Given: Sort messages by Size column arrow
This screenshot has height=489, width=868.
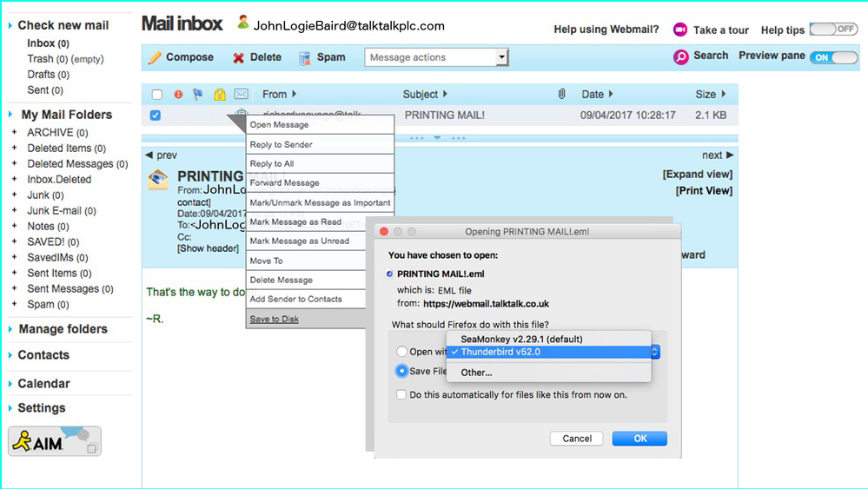Looking at the screenshot, I should pyautogui.click(x=723, y=94).
